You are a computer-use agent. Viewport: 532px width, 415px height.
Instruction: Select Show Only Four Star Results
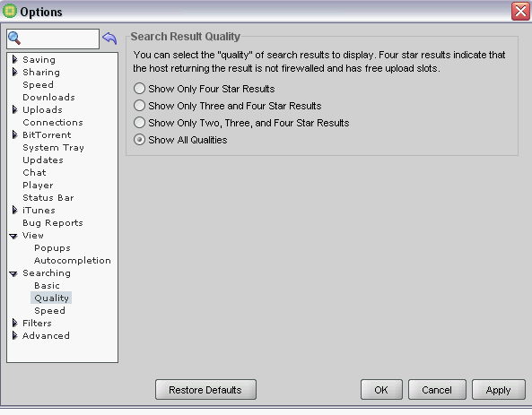[x=139, y=89]
